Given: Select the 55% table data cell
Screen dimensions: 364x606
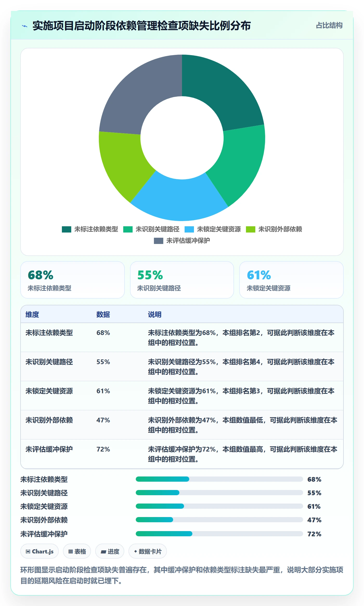Looking at the screenshot, I should tap(103, 362).
